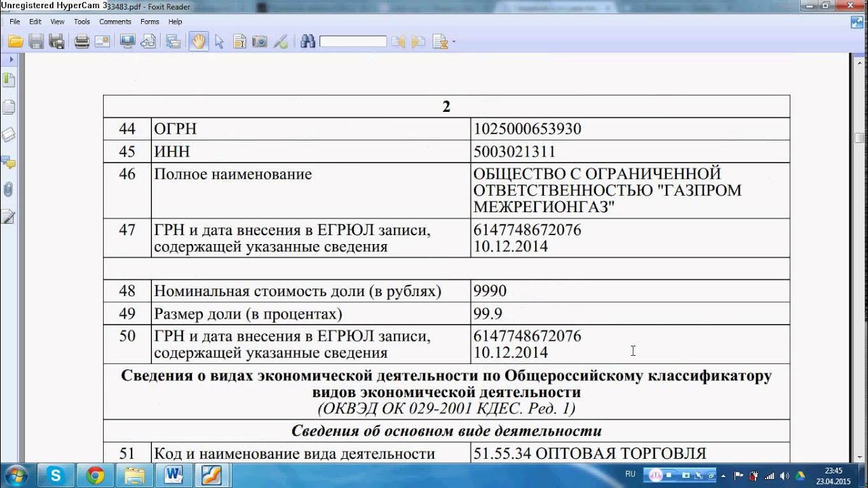Click the Snapshot camera tool
Viewport: 868px width, 488px height.
(x=260, y=42)
